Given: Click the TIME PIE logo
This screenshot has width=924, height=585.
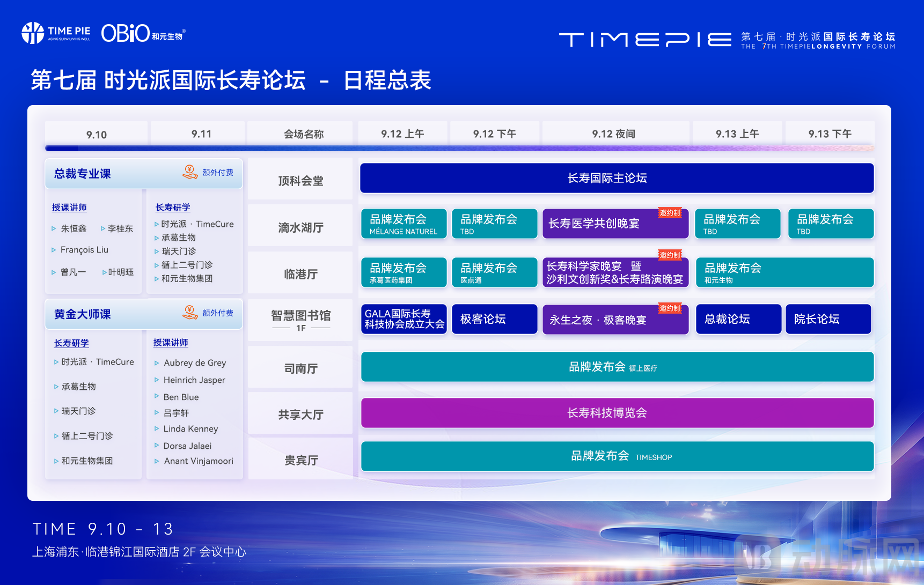Looking at the screenshot, I should [x=56, y=33].
